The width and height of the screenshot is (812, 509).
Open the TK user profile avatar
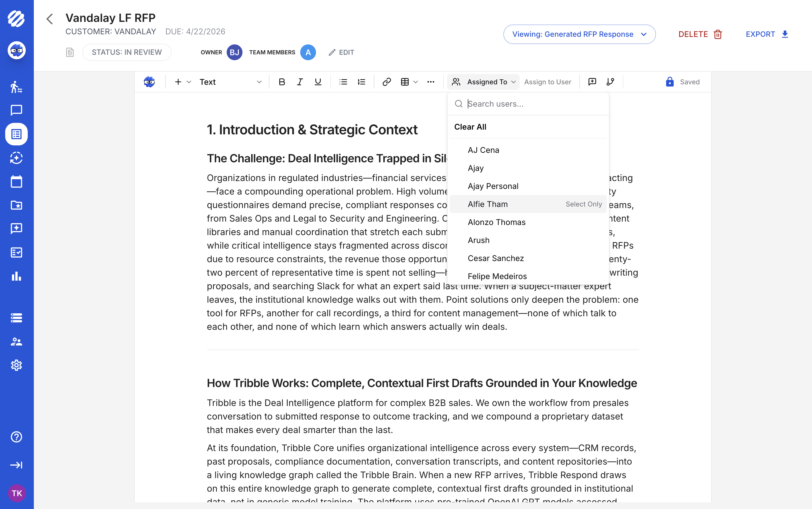click(16, 493)
